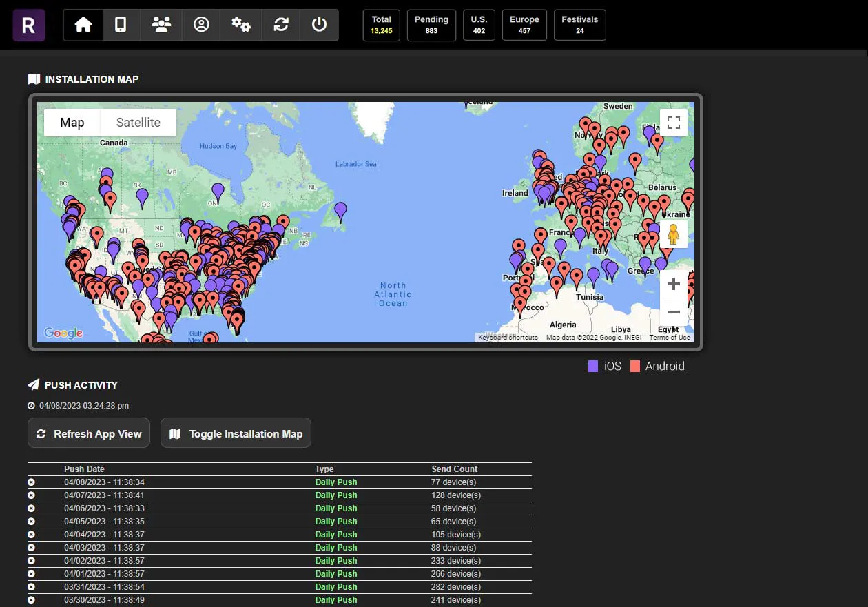The width and height of the screenshot is (868, 607).
Task: Zoom out on the installation map
Action: (673, 312)
